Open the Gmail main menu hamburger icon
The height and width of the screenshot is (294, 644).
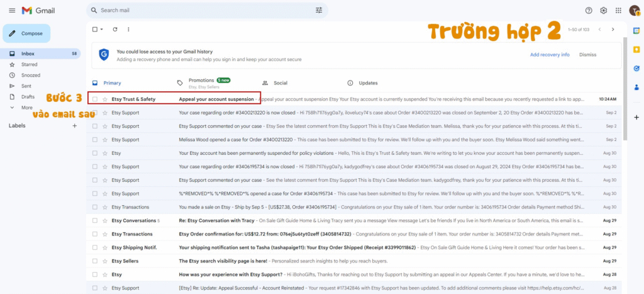(x=11, y=11)
